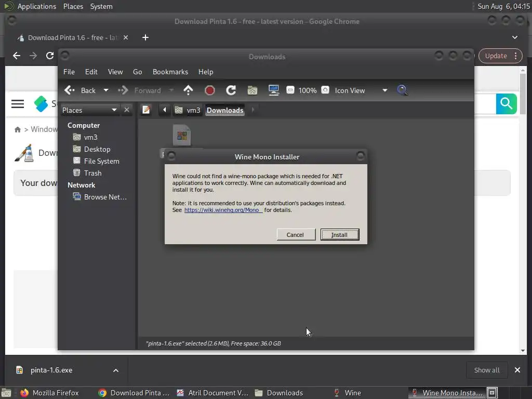Open Chrome tab search chevron

515,37
